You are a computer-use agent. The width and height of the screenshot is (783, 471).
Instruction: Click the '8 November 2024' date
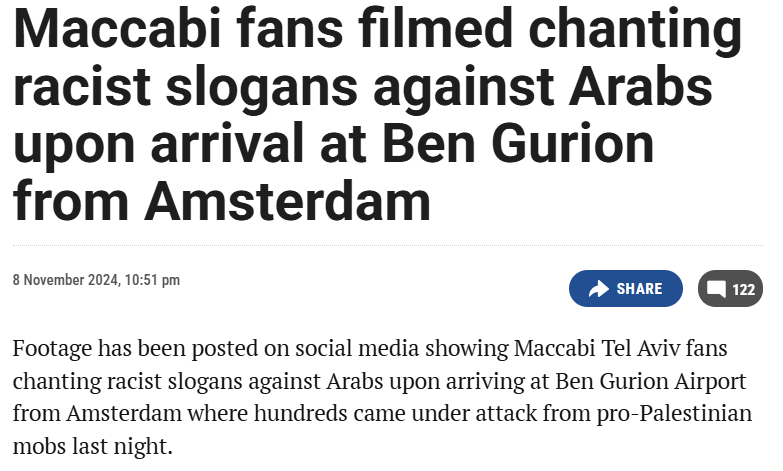65,280
